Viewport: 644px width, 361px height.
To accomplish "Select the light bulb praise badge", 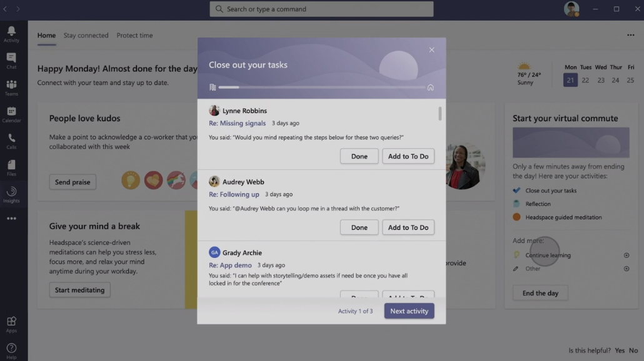I will [x=131, y=180].
